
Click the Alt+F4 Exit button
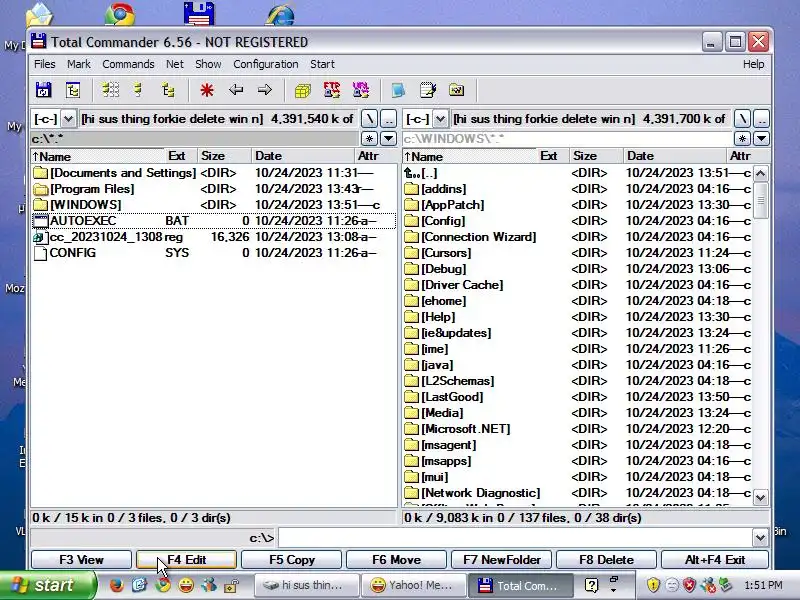click(x=715, y=560)
